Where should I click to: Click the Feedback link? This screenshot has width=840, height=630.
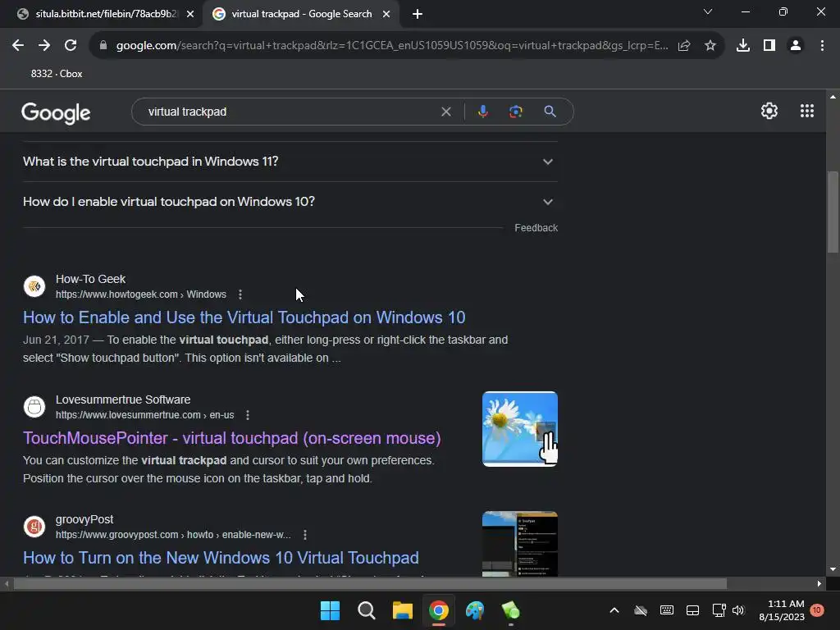(x=536, y=228)
